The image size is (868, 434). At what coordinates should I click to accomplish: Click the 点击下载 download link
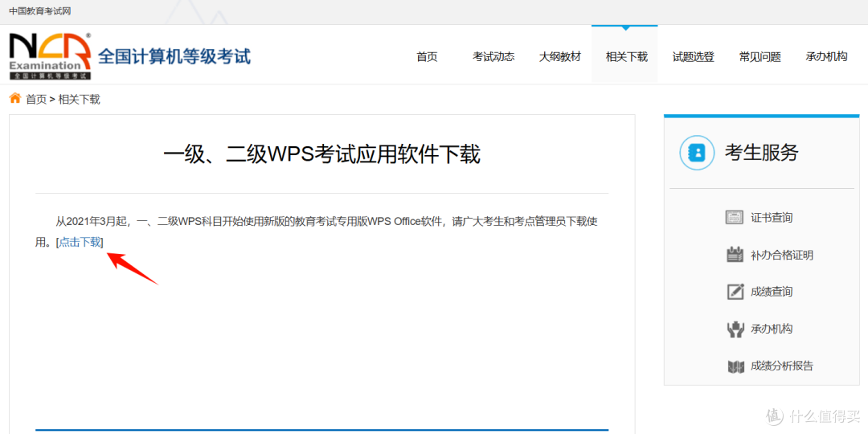(x=80, y=242)
